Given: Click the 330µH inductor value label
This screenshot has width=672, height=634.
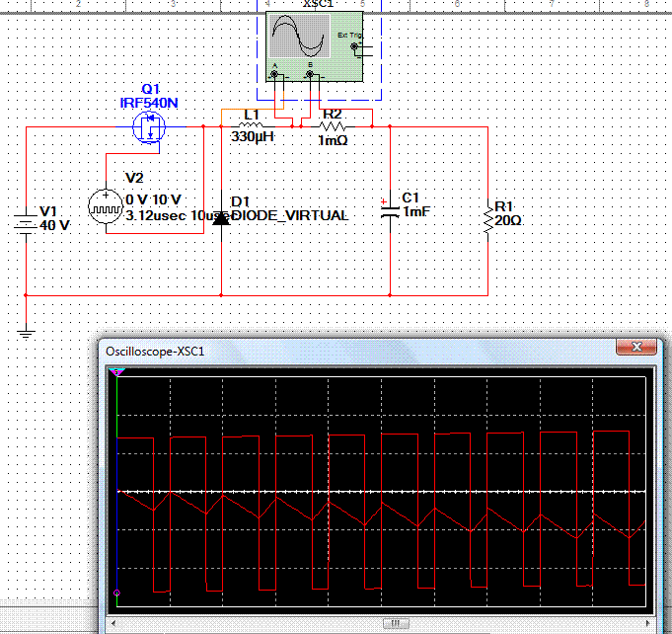Looking at the screenshot, I should click(x=252, y=136).
